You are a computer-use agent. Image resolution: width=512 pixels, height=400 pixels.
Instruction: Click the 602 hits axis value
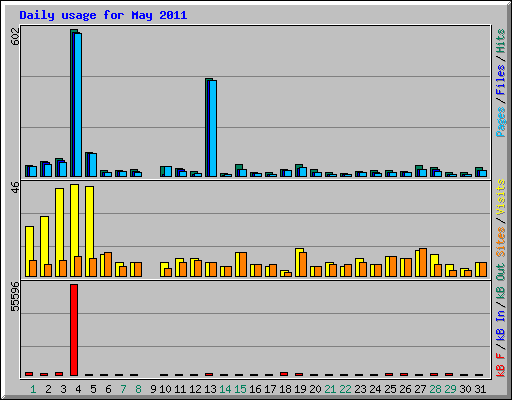point(16,36)
